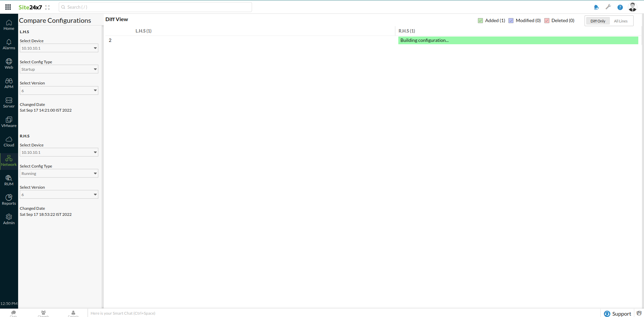Open the Server monitoring section
Viewport: 644px width, 317px height.
click(x=9, y=102)
